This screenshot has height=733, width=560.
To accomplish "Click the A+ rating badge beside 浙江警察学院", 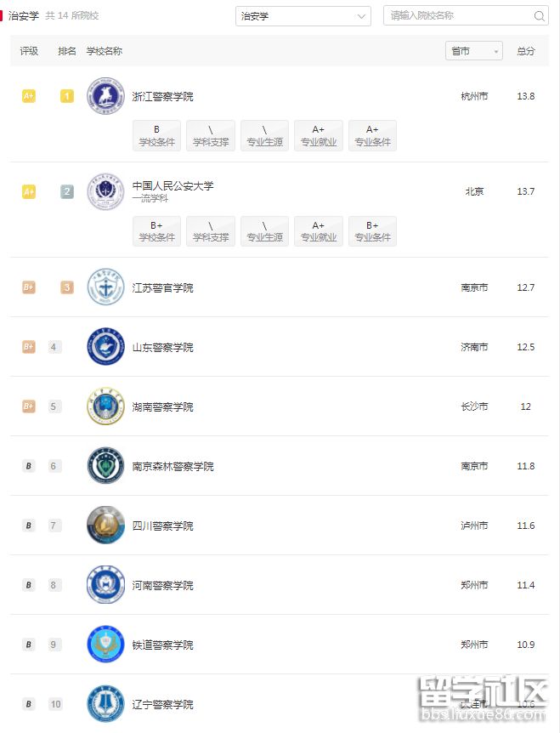I will point(28,96).
